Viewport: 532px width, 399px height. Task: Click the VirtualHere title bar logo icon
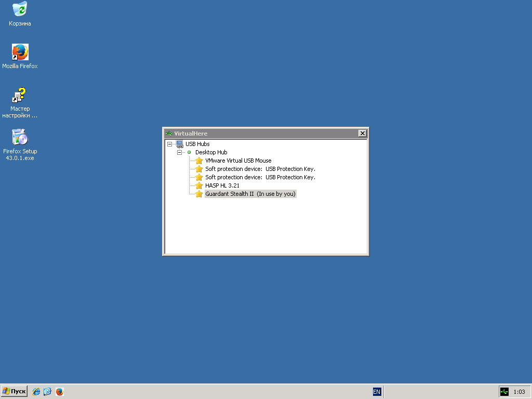coord(169,134)
